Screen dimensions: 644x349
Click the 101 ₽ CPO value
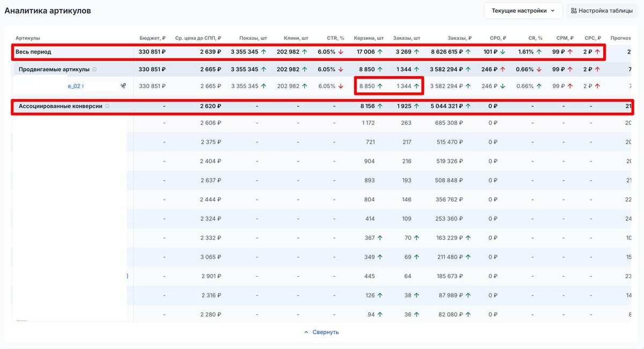tap(491, 52)
